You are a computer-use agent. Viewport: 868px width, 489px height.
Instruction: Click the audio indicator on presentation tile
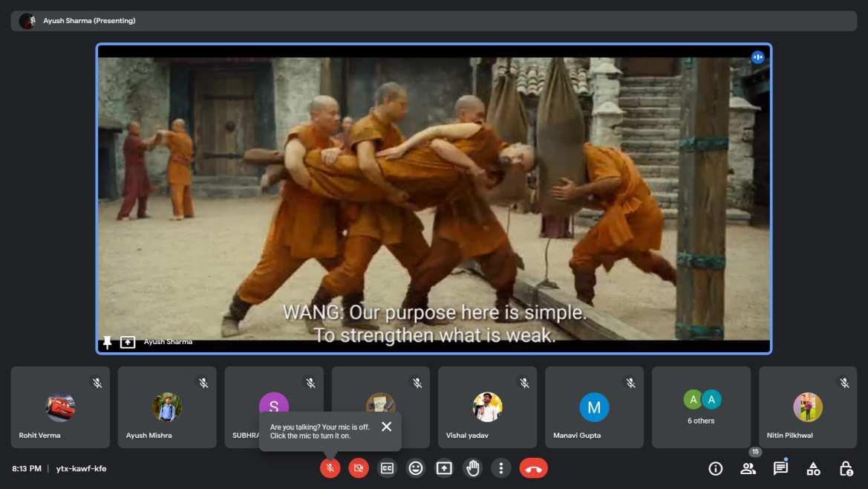point(757,57)
